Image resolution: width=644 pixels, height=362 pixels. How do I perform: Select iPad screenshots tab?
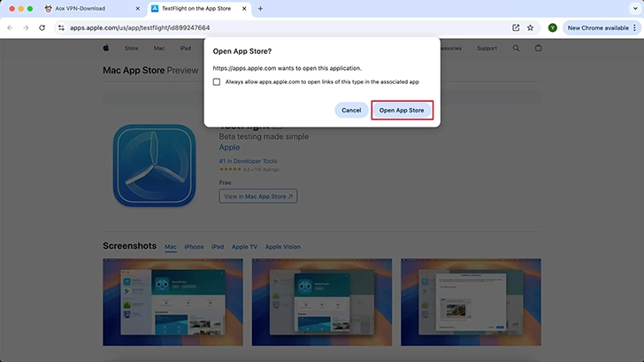click(x=218, y=247)
